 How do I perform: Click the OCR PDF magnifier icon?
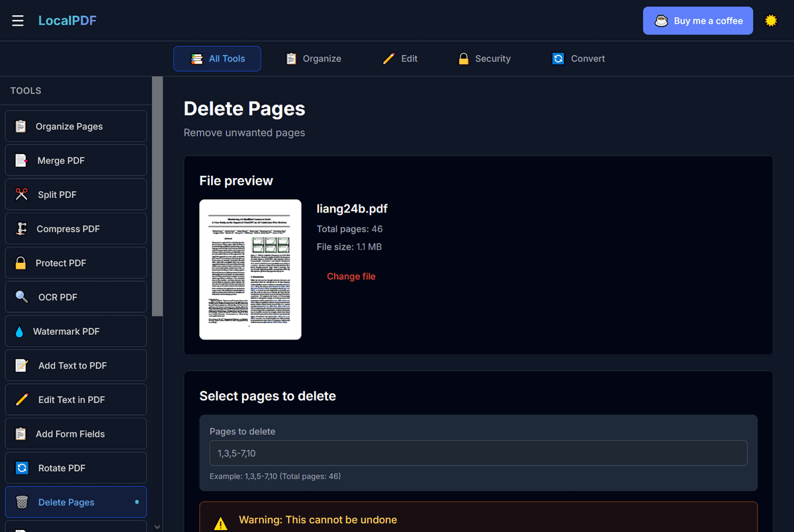pyautogui.click(x=22, y=297)
